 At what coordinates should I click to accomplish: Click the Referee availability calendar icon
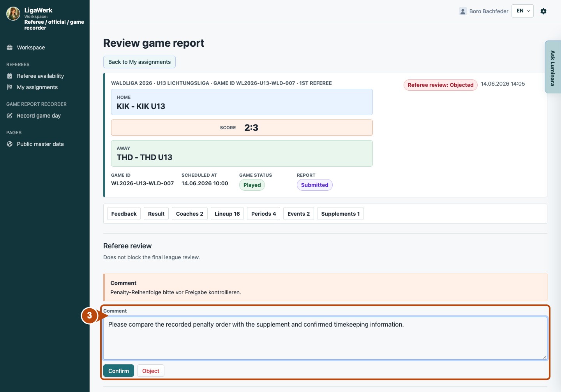(10, 76)
